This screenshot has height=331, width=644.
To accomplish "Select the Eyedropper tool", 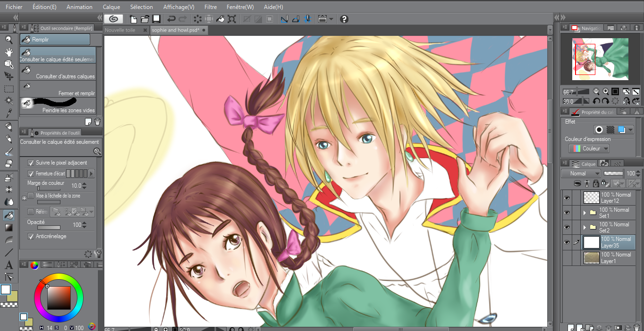I will click(x=8, y=113).
